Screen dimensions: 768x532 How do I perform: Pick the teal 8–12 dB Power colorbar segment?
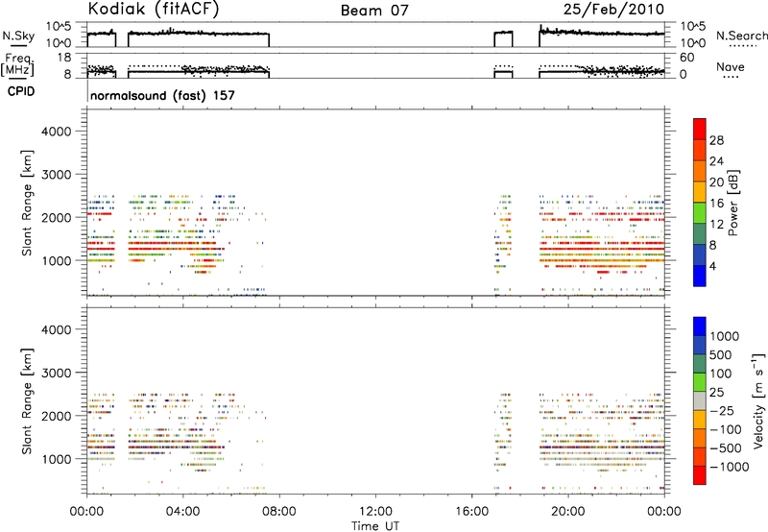click(x=700, y=234)
